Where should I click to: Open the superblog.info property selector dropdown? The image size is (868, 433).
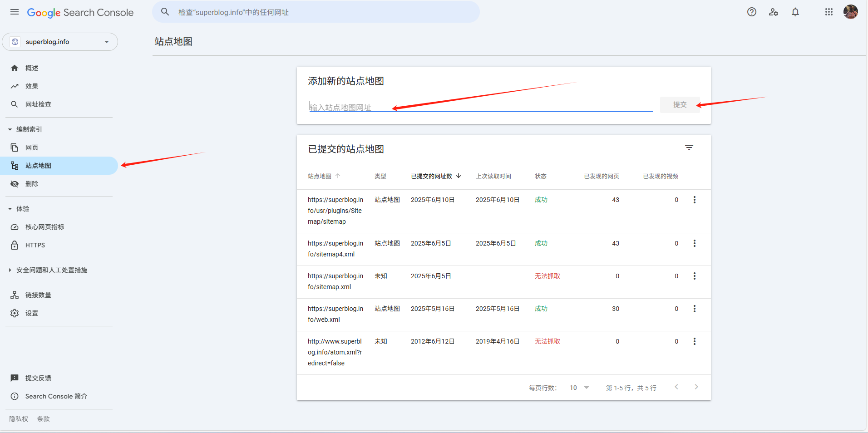60,42
